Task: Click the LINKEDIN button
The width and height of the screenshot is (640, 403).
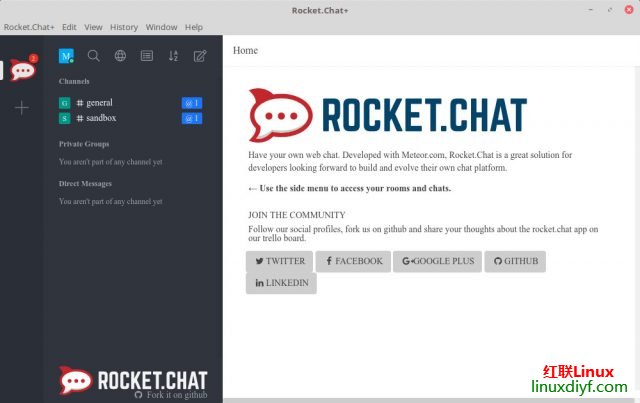Action: [x=281, y=283]
